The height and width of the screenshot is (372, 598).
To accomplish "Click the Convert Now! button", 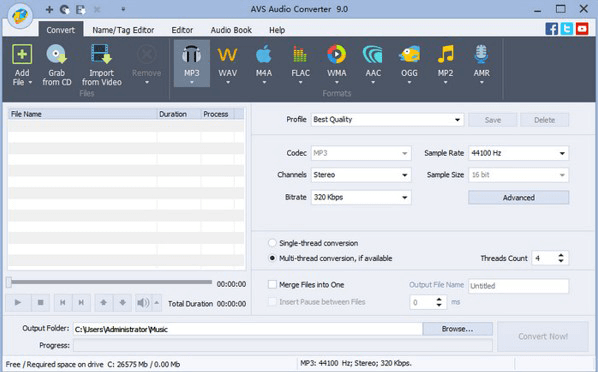I will coord(543,337).
